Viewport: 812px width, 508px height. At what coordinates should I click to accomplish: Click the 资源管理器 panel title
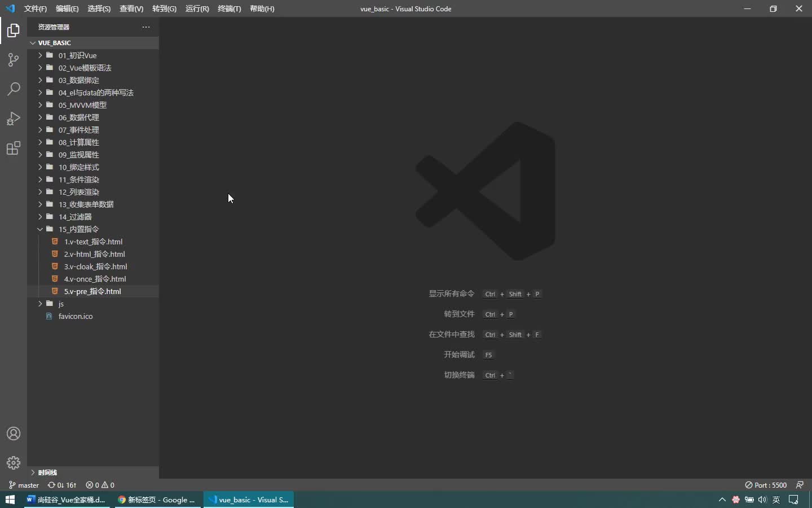[54, 27]
